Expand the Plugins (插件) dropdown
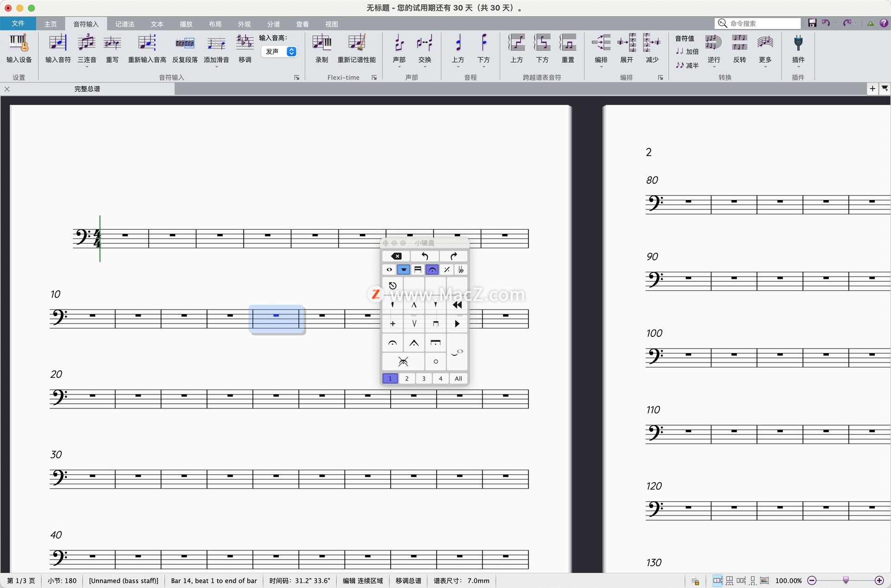This screenshot has width=891, height=588. [x=798, y=67]
